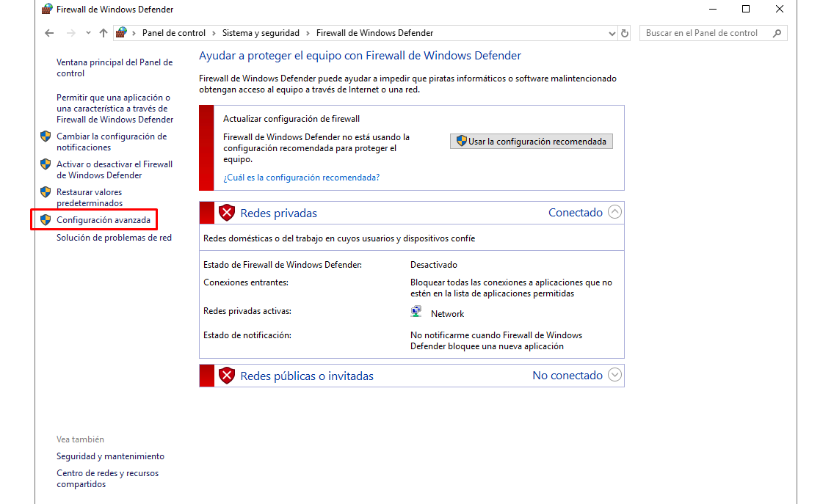Click shield icon beside 'Activar o desactivar'

coord(46,164)
